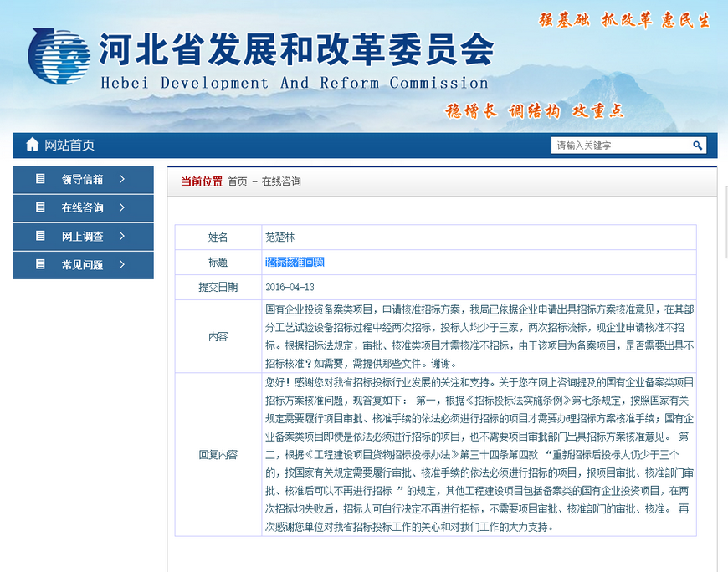
Task: Click the search magnifier icon
Action: (697, 146)
